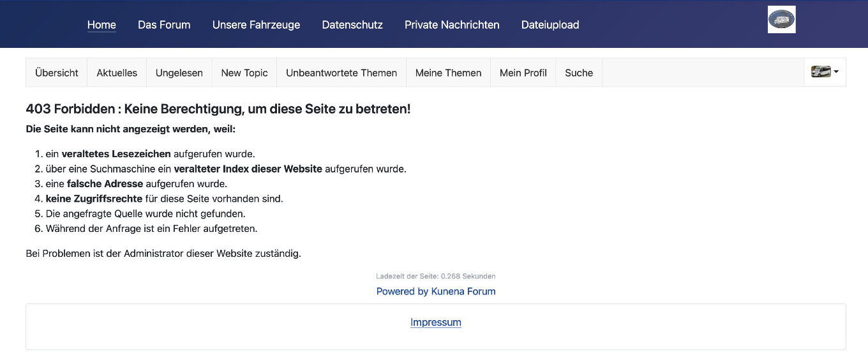Image resolution: width=868 pixels, height=352 pixels.
Task: View Unbeantwortete Themen
Action: point(341,73)
